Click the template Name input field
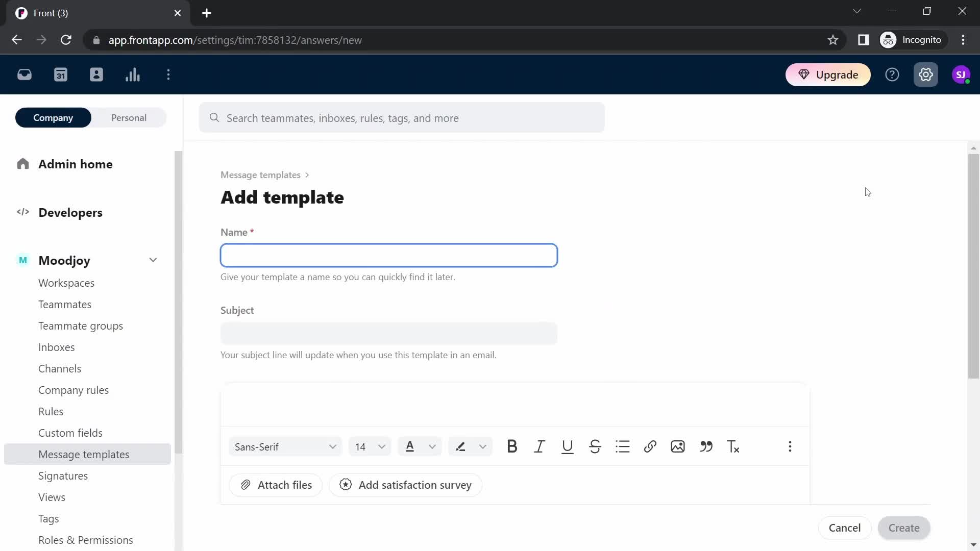Screen dimensions: 980x551 (x=389, y=255)
